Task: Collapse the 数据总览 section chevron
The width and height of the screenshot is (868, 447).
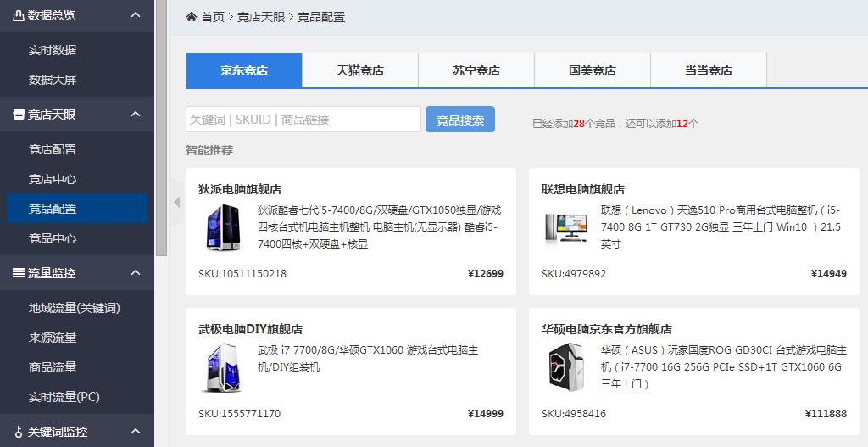Action: point(136,15)
